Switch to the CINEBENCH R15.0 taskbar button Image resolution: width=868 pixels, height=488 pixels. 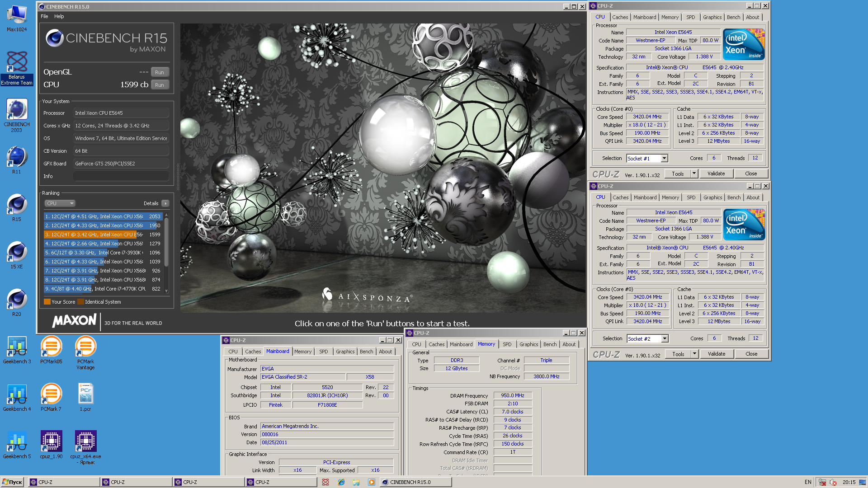[415, 482]
